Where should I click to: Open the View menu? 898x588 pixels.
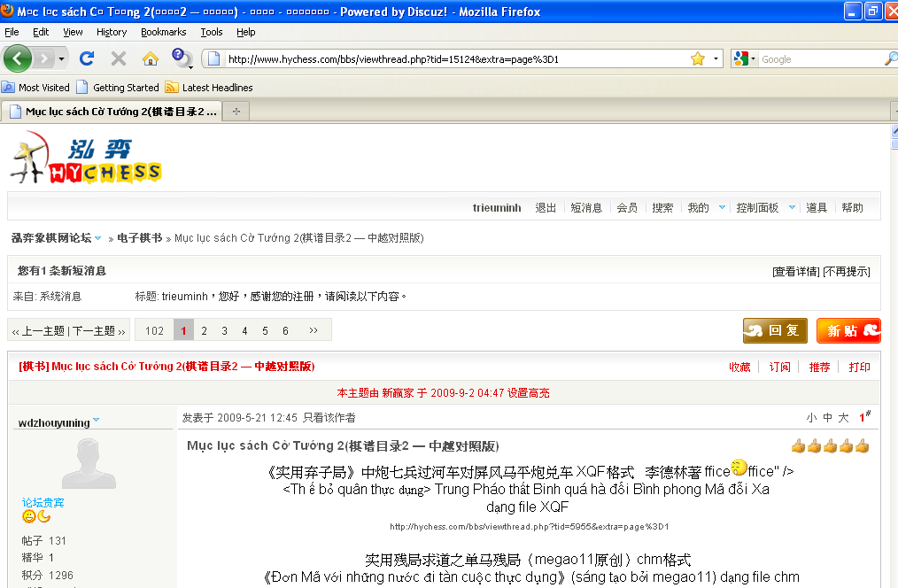73,32
